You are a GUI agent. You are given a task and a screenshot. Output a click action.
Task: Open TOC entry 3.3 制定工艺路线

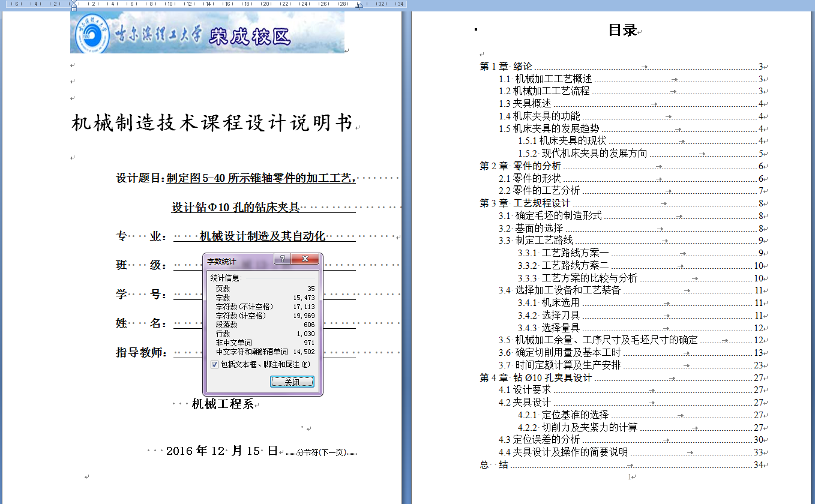(x=631, y=241)
